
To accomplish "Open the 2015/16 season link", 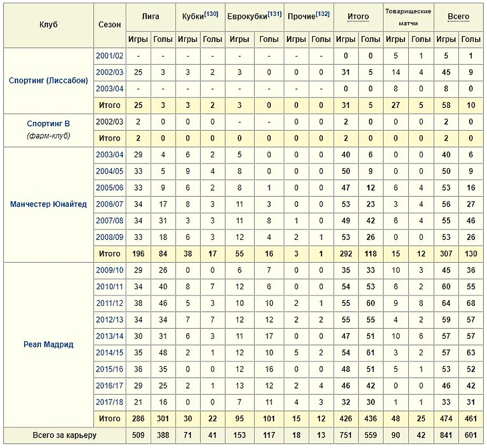I will coord(109,369).
